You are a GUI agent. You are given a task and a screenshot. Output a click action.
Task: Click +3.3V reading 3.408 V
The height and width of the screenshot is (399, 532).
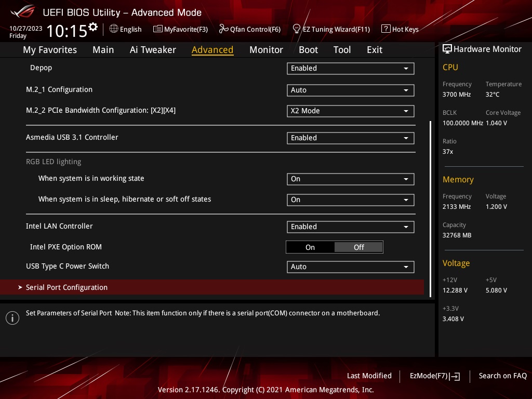[453, 319]
